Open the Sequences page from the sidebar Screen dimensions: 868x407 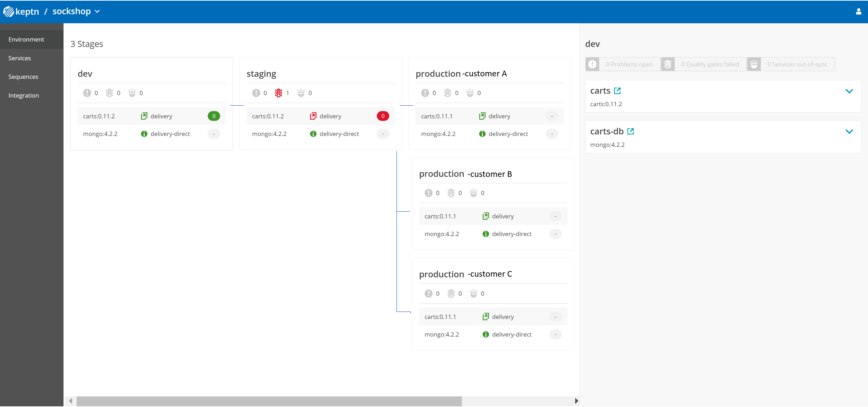(x=23, y=76)
